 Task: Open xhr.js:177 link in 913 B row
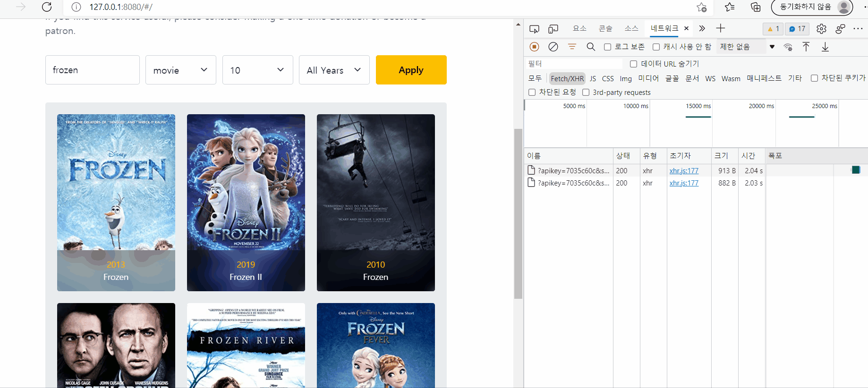(684, 170)
